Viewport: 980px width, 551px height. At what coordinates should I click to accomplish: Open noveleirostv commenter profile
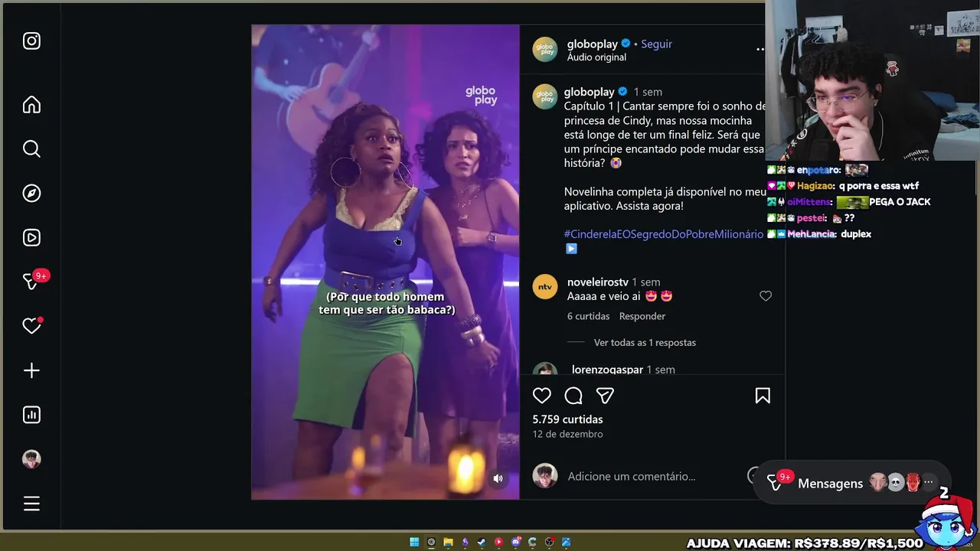tap(597, 282)
